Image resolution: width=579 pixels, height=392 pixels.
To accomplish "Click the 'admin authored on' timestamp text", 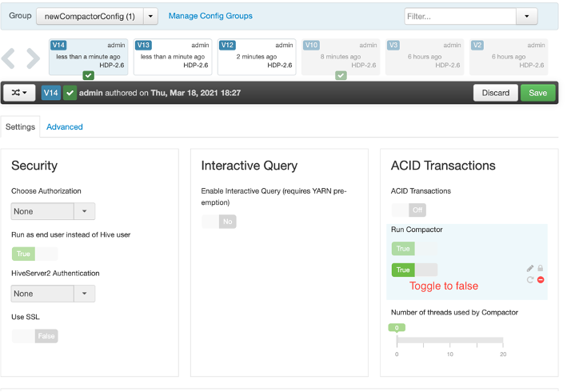I will (159, 93).
